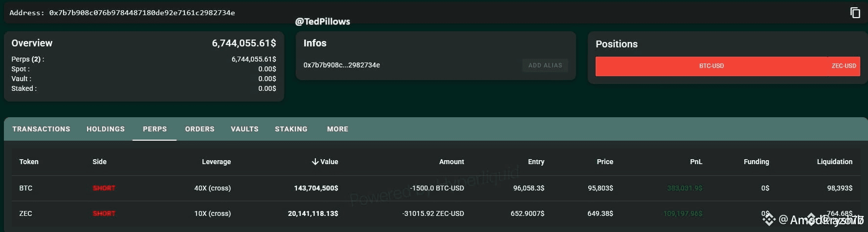
Task: Open the ORDERS tab
Action: 200,129
